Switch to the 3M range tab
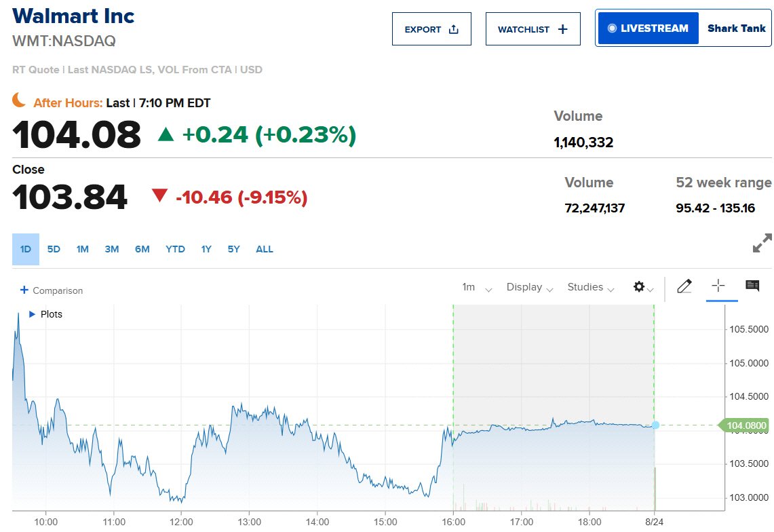The width and height of the screenshot is (774, 532). [x=111, y=250]
